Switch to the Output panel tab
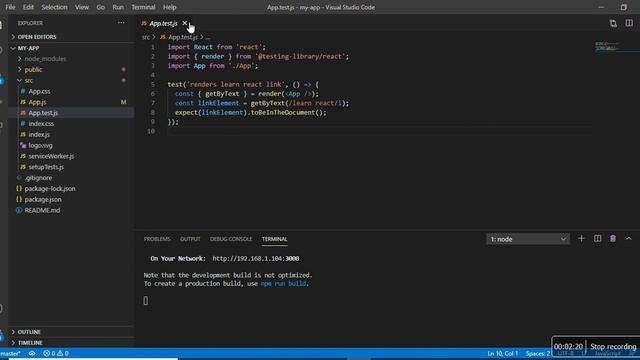Screen dimensions: 640x360 click(190, 239)
